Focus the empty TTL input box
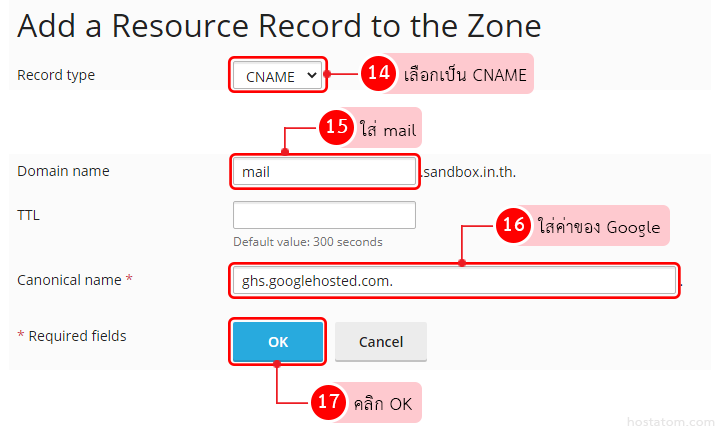This screenshot has width=720, height=432. point(323,215)
